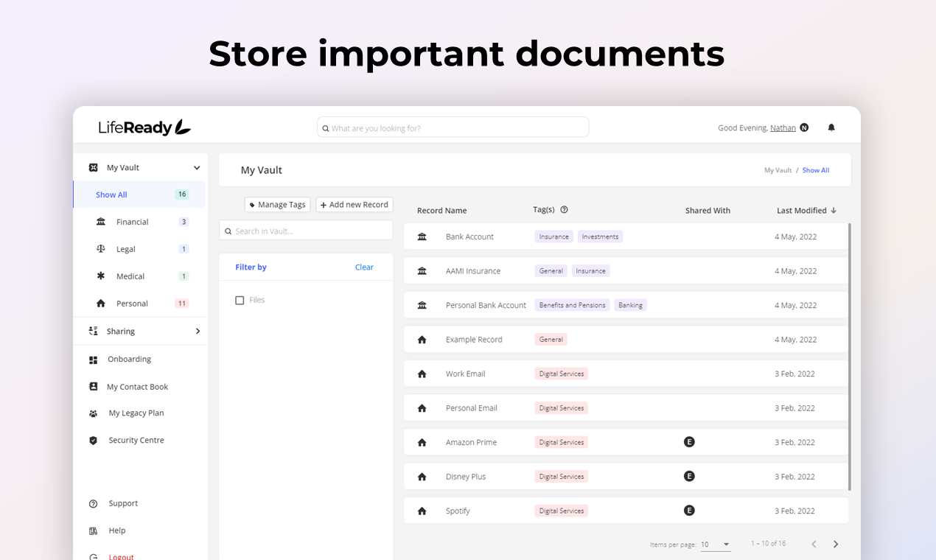Screen dimensions: 936x560
Task: Click the bank icon on AAMI Insurance row
Action: coord(422,271)
